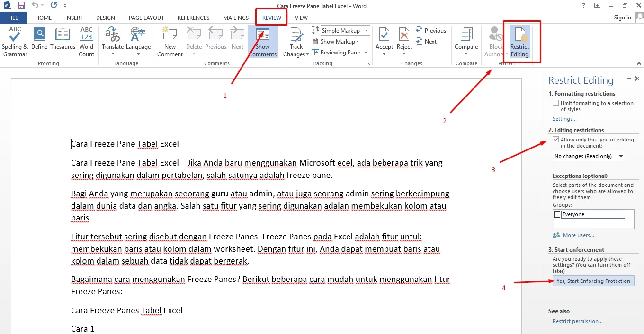The image size is (644, 334).
Task: Open the Compare documents tool
Action: (466, 42)
